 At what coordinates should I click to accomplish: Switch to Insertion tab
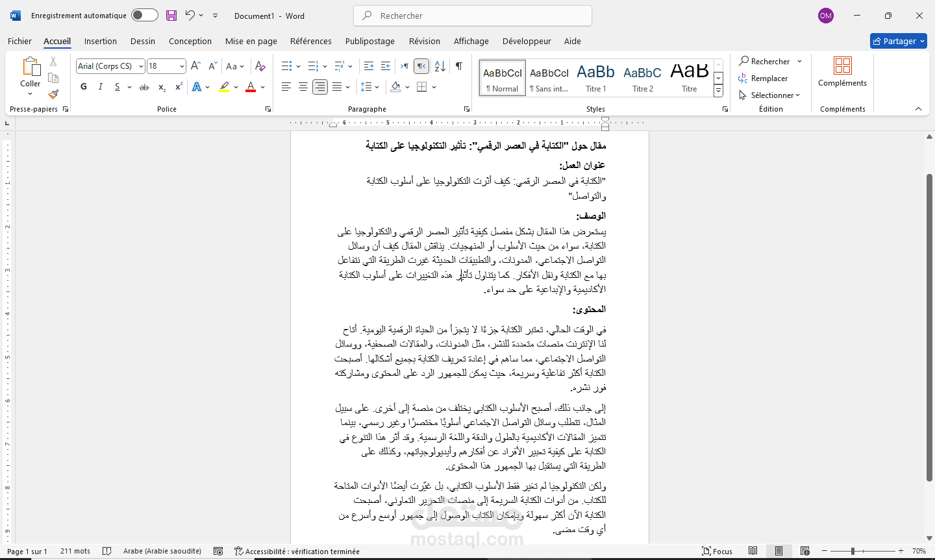101,41
